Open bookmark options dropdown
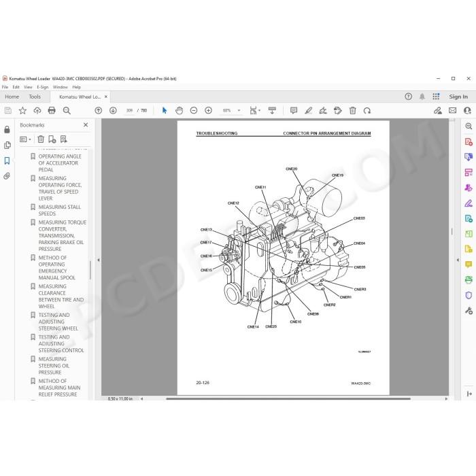Screen dimensions: 476x476 tap(26, 139)
